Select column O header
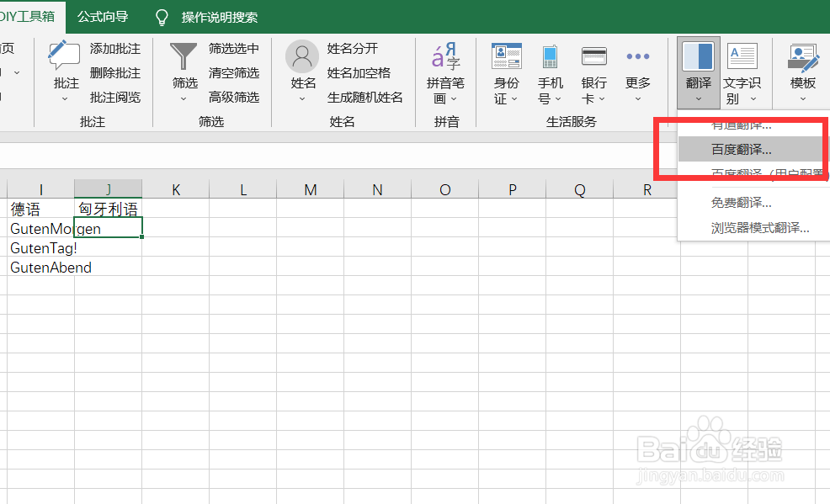 (x=444, y=189)
